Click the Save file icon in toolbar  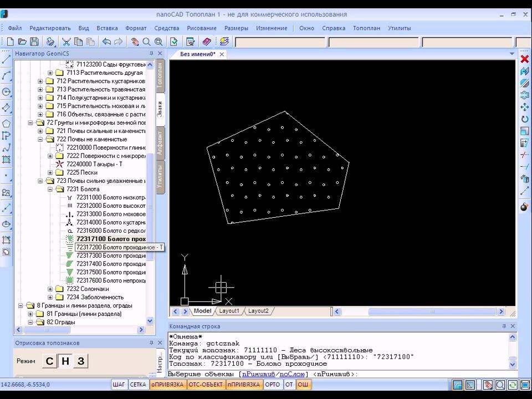(x=34, y=42)
